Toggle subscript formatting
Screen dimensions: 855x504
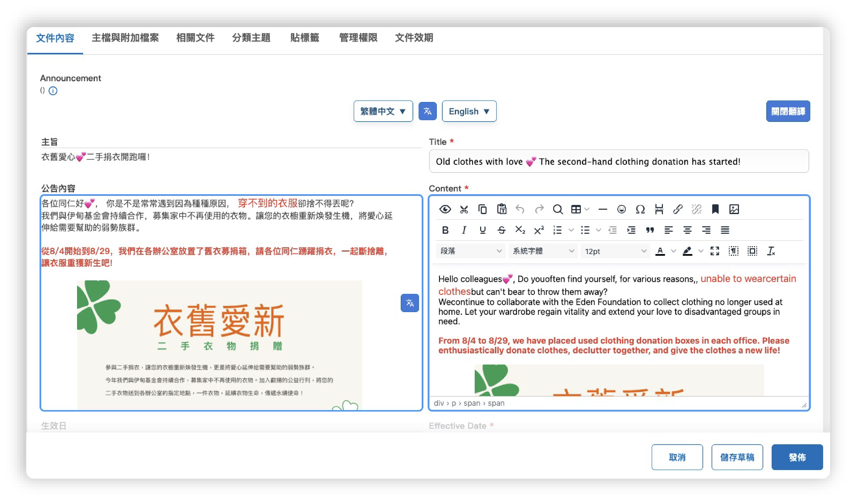click(x=520, y=230)
